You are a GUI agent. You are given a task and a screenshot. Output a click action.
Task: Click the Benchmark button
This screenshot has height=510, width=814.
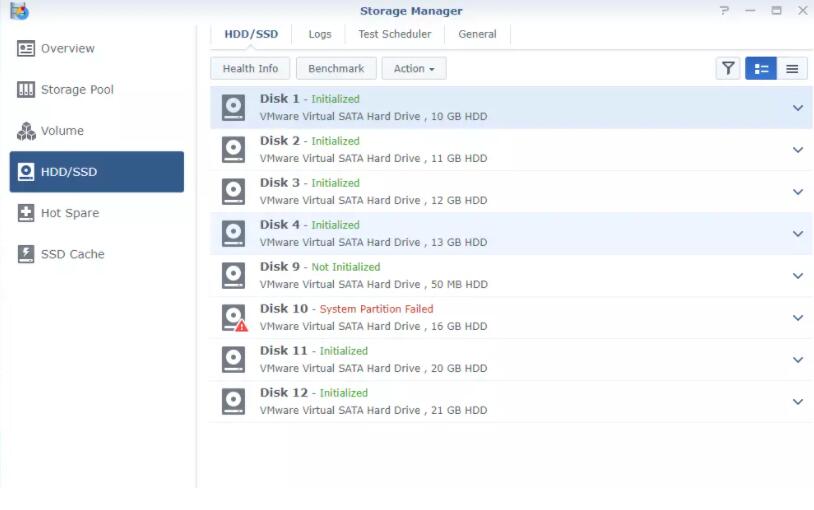[336, 68]
